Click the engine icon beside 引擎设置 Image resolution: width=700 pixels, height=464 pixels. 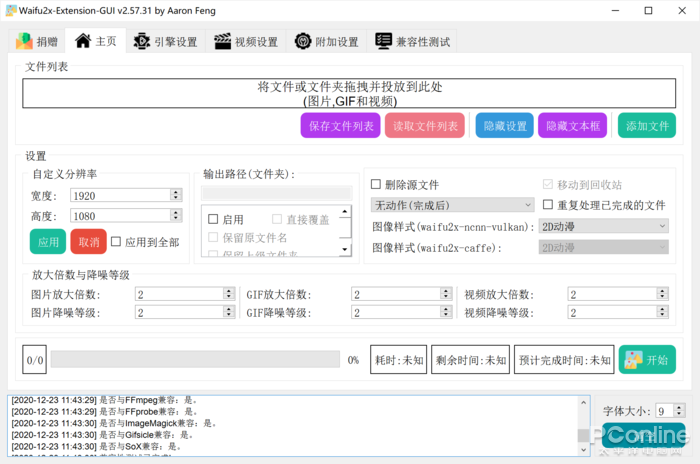(x=141, y=41)
